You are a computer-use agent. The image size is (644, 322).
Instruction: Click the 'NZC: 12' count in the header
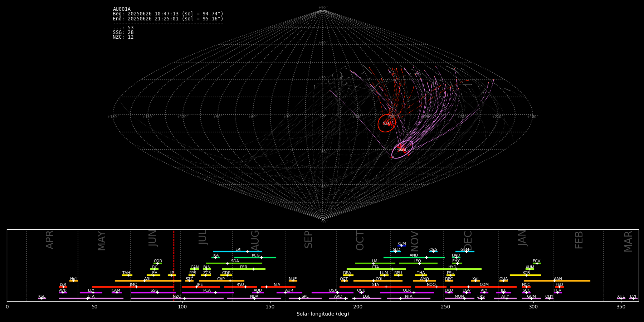coord(123,37)
